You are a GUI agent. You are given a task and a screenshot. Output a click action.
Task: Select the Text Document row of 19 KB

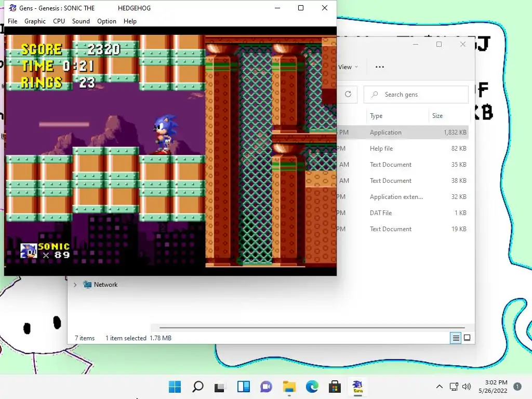point(403,229)
